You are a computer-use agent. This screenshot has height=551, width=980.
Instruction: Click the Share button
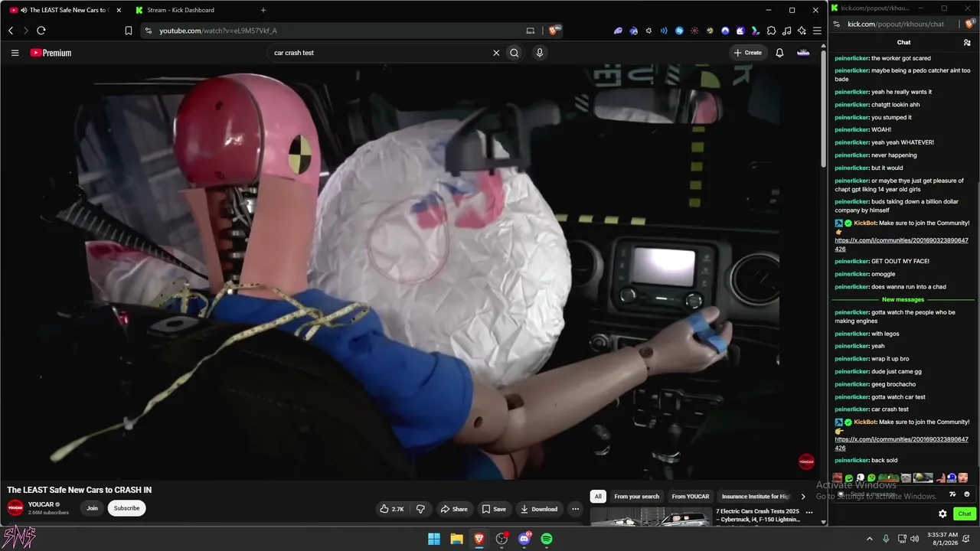pos(454,509)
